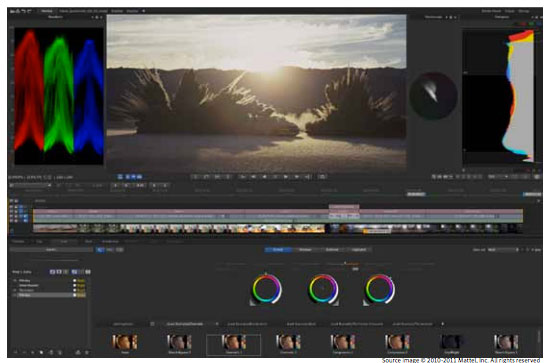Click the play button below the viewer
The height and width of the screenshot is (363, 547).
click(x=286, y=177)
